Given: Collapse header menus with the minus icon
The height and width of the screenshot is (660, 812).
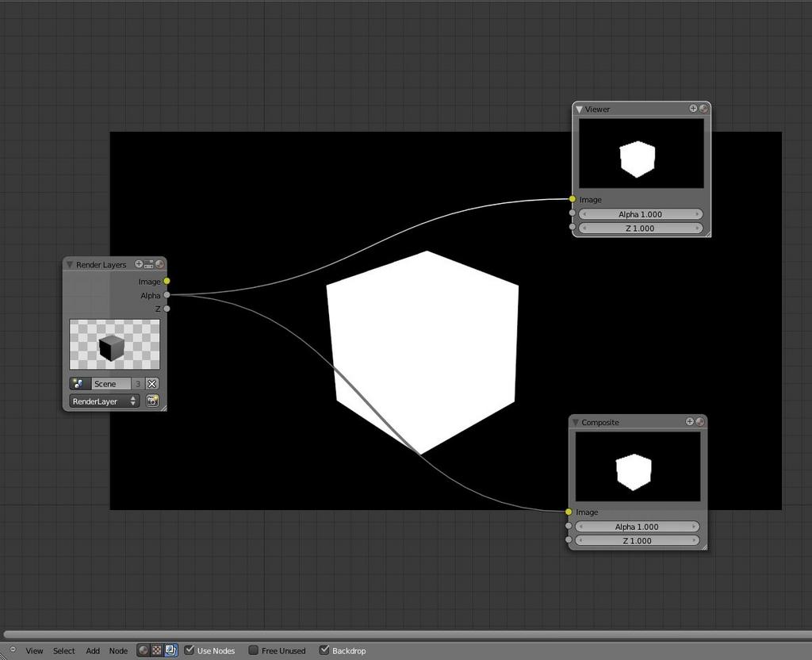Looking at the screenshot, I should (x=13, y=650).
